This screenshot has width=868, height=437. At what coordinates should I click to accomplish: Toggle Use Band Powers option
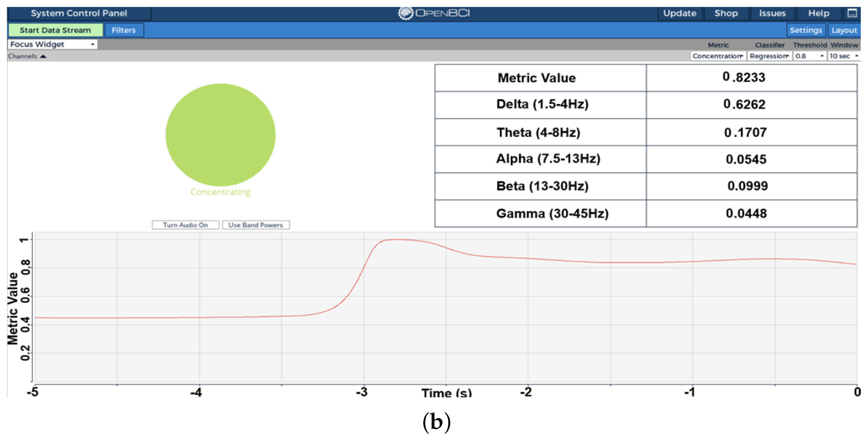255,225
